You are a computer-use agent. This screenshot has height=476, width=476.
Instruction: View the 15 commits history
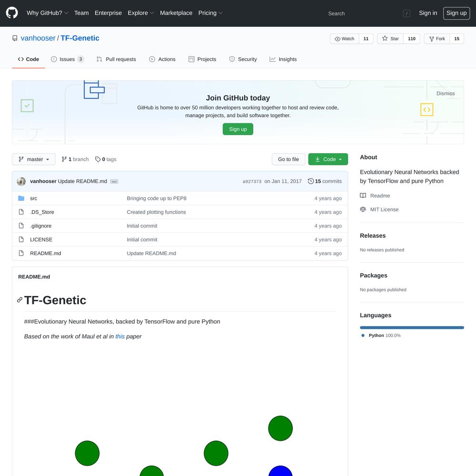point(325,181)
